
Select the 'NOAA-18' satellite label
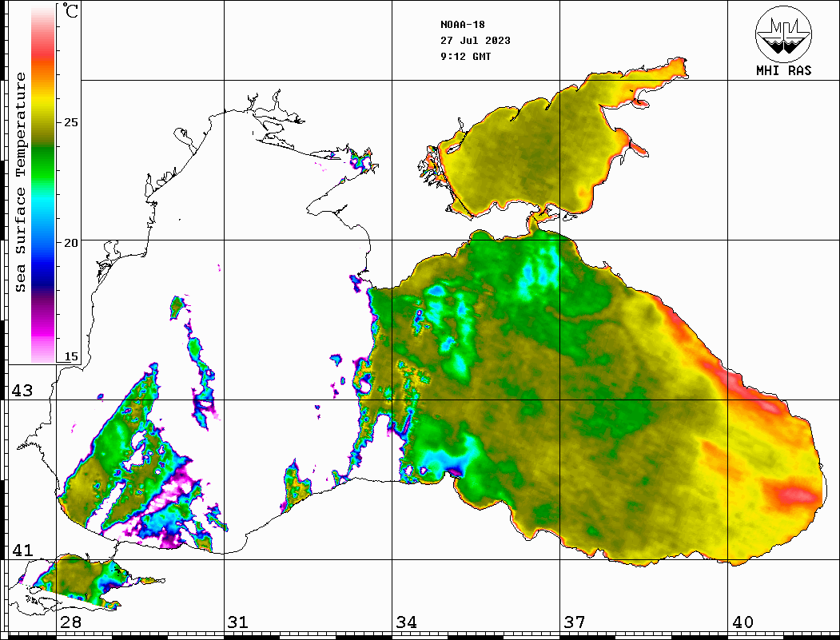tap(462, 25)
